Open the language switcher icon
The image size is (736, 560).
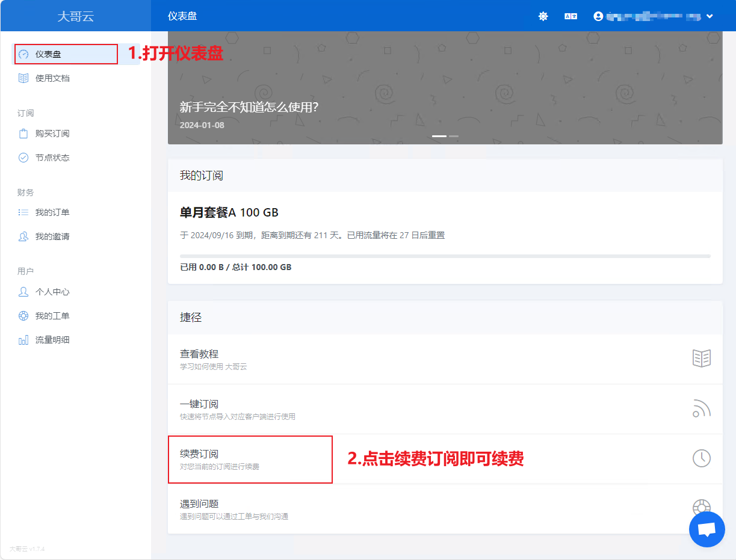pos(571,16)
